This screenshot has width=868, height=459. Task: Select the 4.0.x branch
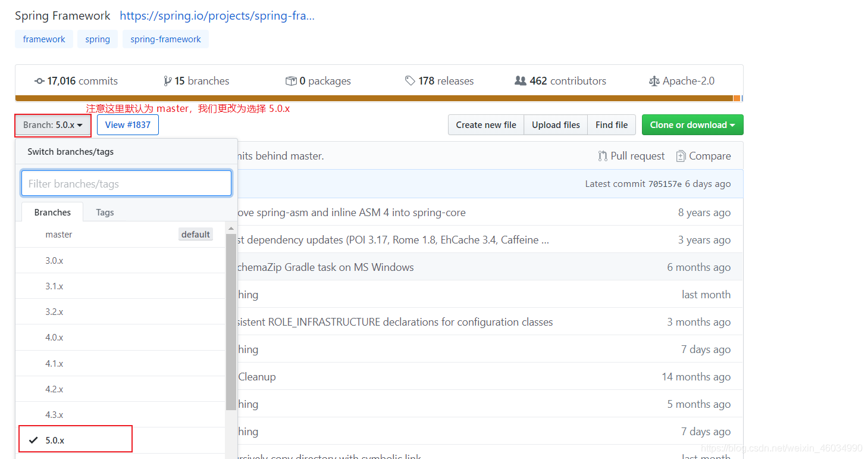pyautogui.click(x=121, y=337)
